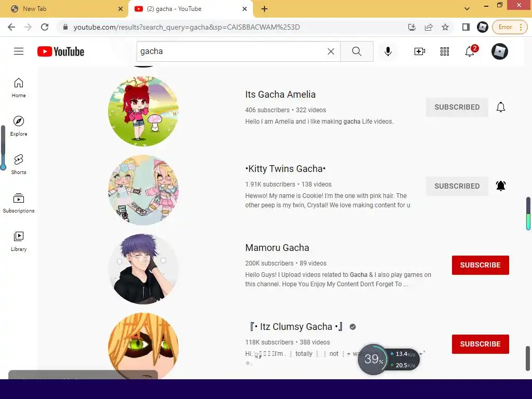
Task: Click the green slider at right edge
Action: click(x=528, y=214)
